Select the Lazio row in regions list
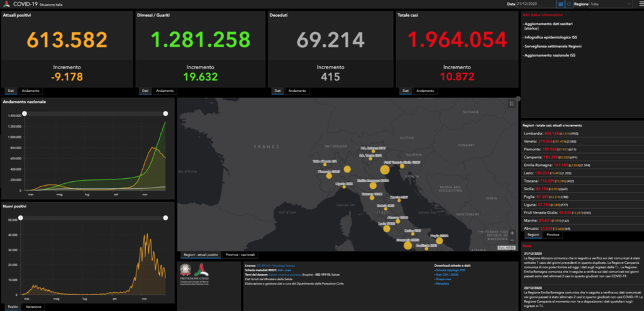 581,172
